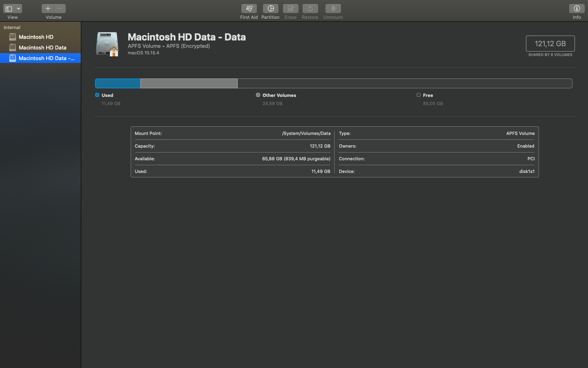Click the Restore toolbar icon
Image resolution: width=588 pixels, height=368 pixels.
click(310, 9)
